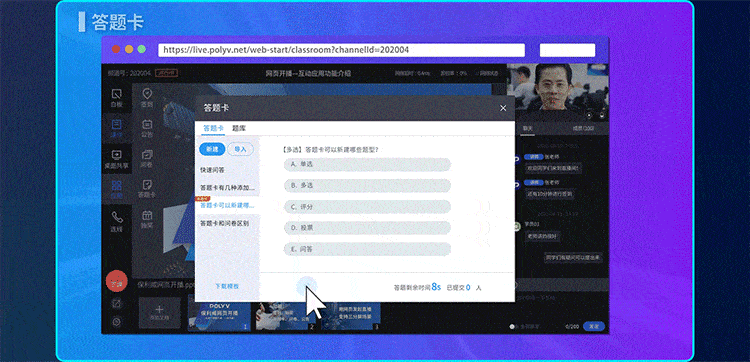Select slide thumbnail number 1
The image size is (750, 362).
click(x=219, y=317)
